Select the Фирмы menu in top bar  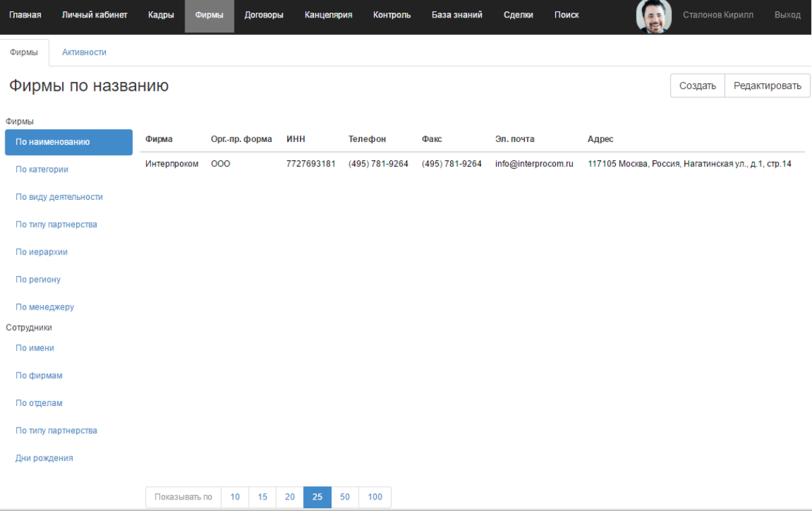tap(210, 15)
